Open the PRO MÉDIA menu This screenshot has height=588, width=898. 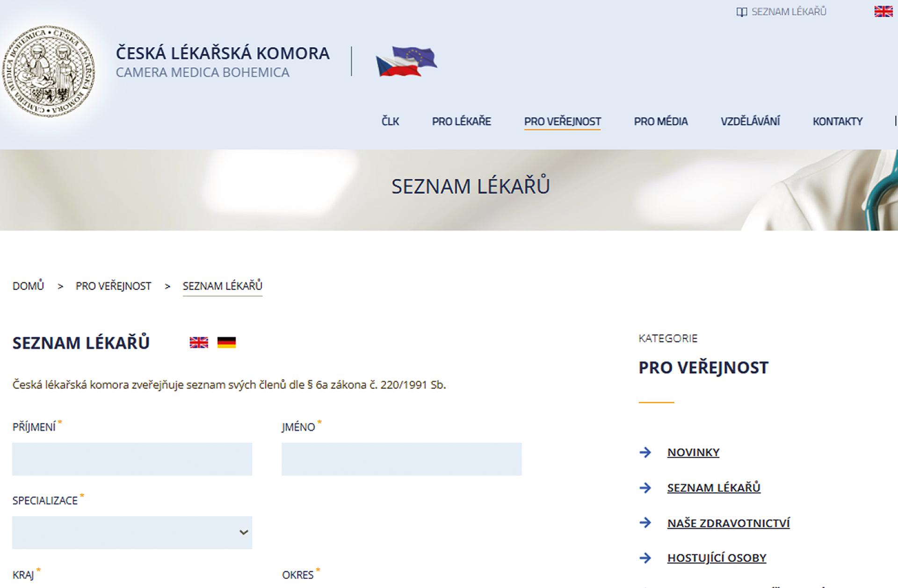point(661,122)
